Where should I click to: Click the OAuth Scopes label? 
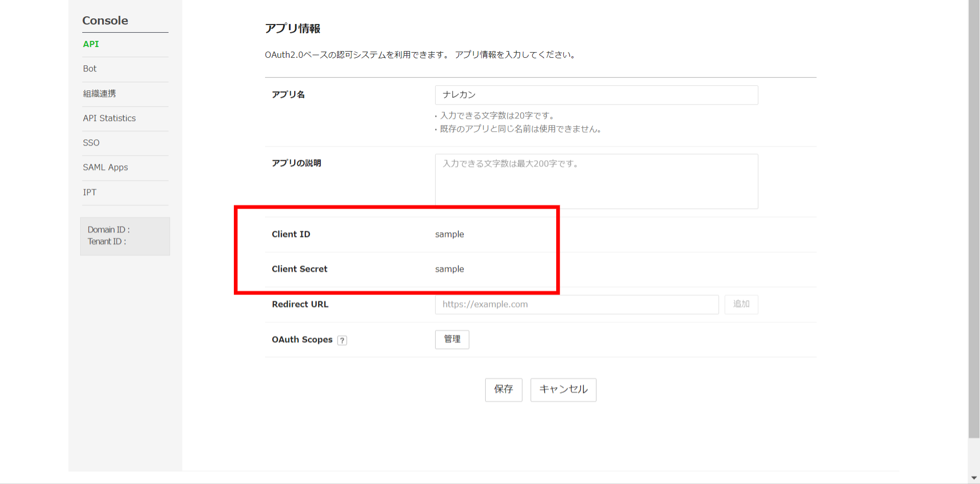pyautogui.click(x=302, y=340)
